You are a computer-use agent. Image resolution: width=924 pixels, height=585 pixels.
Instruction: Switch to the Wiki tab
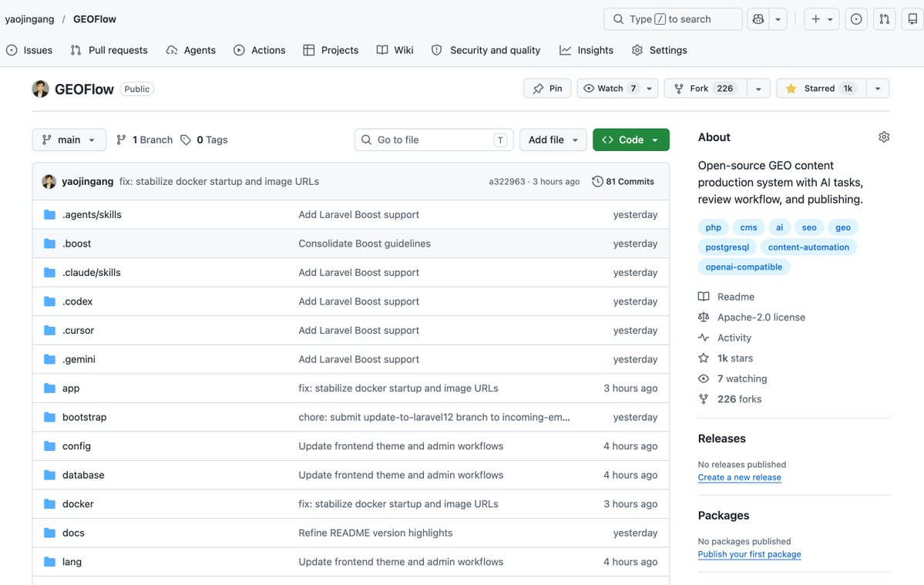395,50
